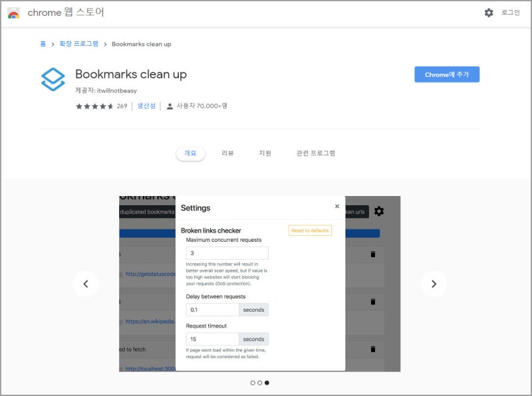This screenshot has height=396, width=532.
Task: Click the trash icon right of the wikipedia row
Action: pyautogui.click(x=373, y=302)
